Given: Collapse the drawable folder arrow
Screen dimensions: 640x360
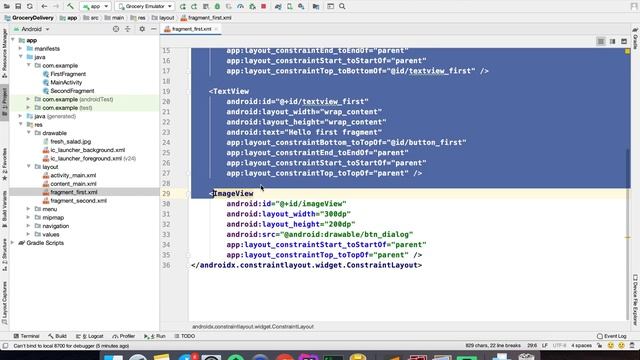Looking at the screenshot, I should (x=29, y=133).
